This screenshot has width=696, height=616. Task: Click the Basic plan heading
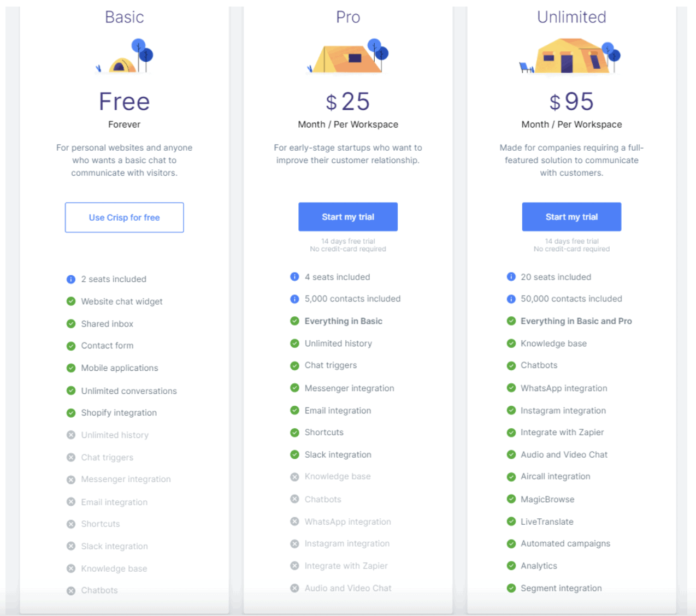pyautogui.click(x=125, y=17)
